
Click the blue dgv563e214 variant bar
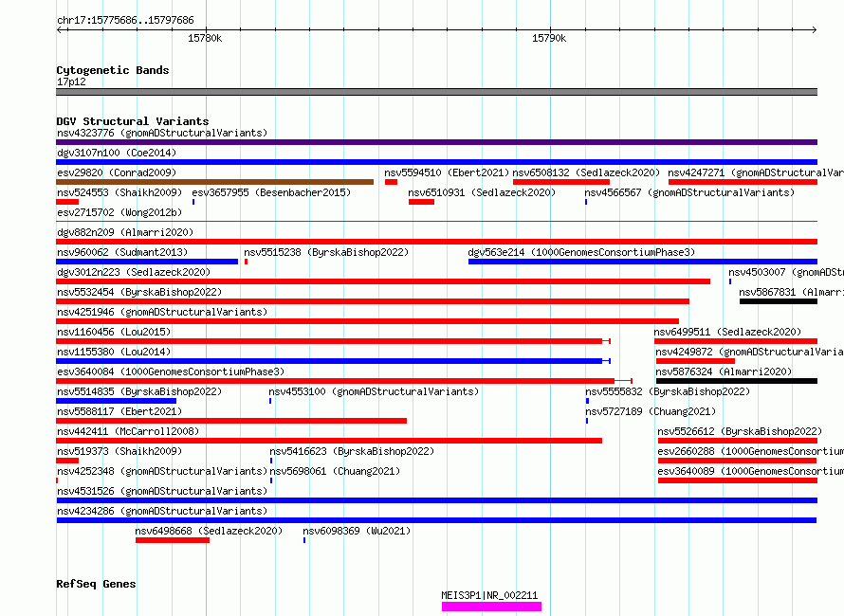[x=643, y=262]
